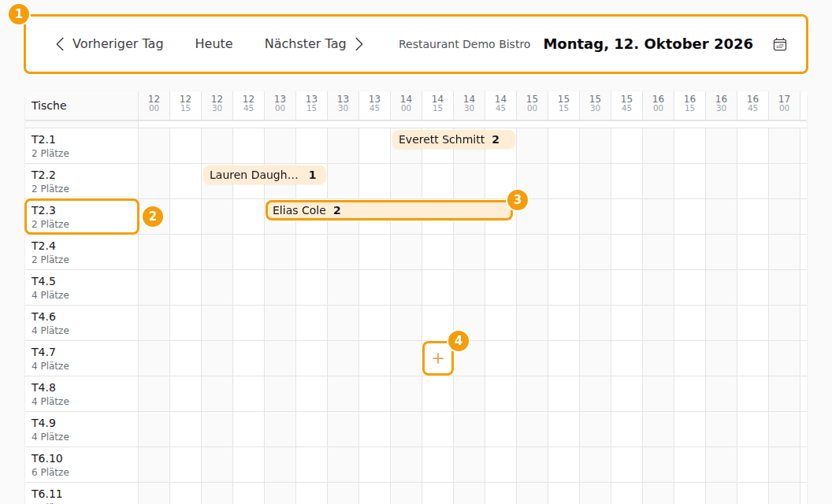
Task: Open the calendar date picker icon
Action: 779,44
